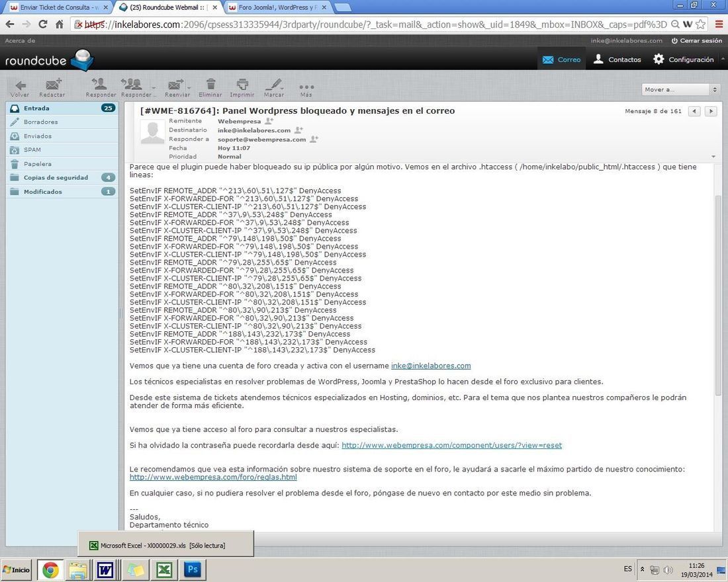
Task: Bookmark page with the star icon
Action: point(701,24)
